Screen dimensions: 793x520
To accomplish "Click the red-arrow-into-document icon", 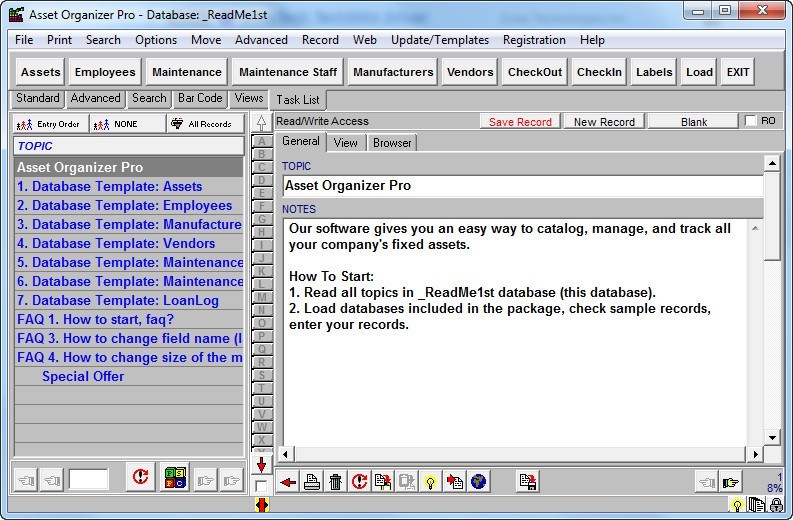I will (454, 482).
